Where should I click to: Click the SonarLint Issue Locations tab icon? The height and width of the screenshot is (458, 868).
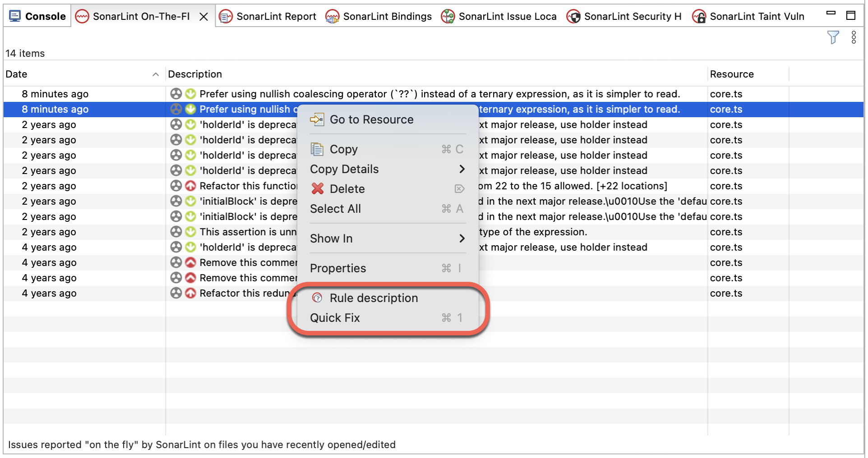tap(448, 17)
